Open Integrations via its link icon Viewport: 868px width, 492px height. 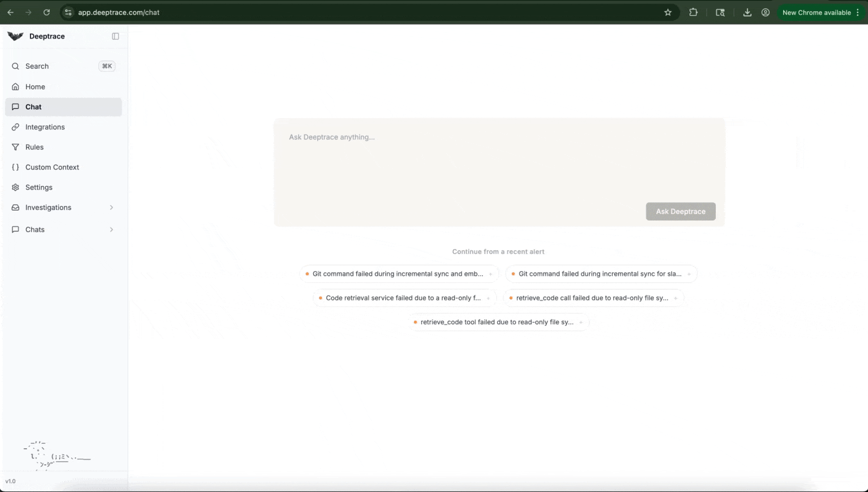point(15,127)
